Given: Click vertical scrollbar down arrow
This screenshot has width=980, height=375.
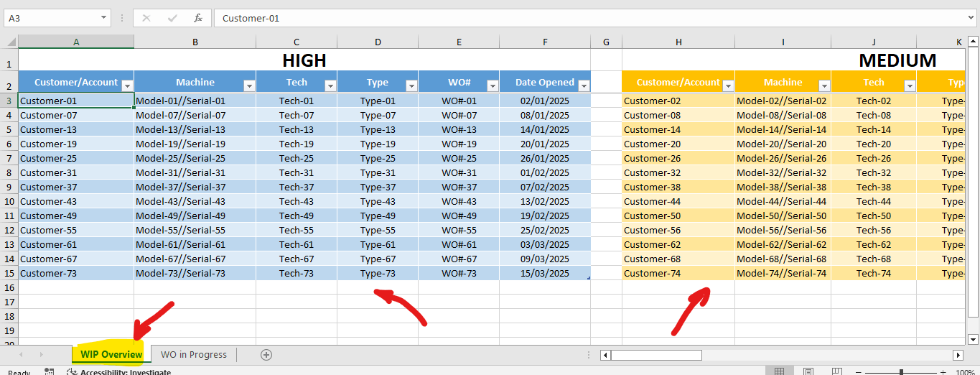Looking at the screenshot, I should tap(974, 339).
